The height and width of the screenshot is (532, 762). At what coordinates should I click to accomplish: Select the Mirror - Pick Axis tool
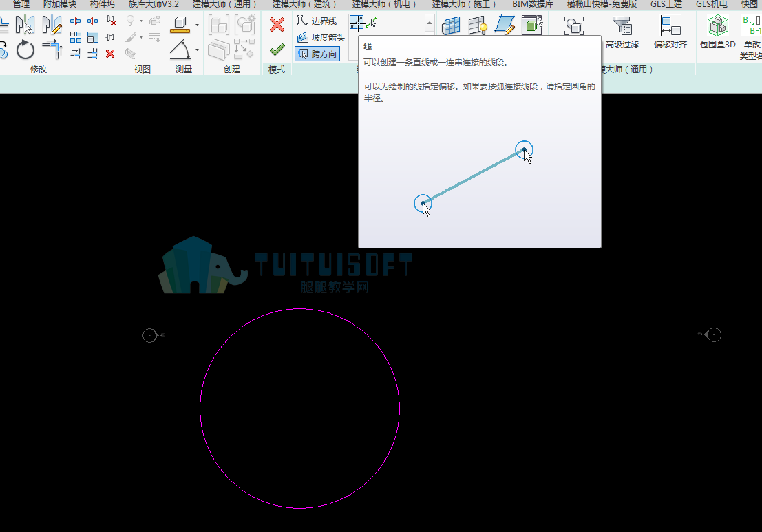tap(24, 25)
